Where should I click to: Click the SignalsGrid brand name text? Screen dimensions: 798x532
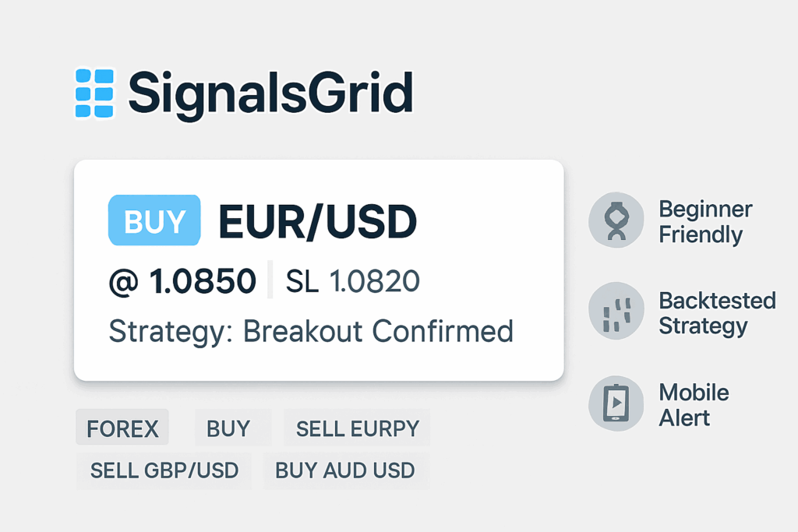[270, 93]
